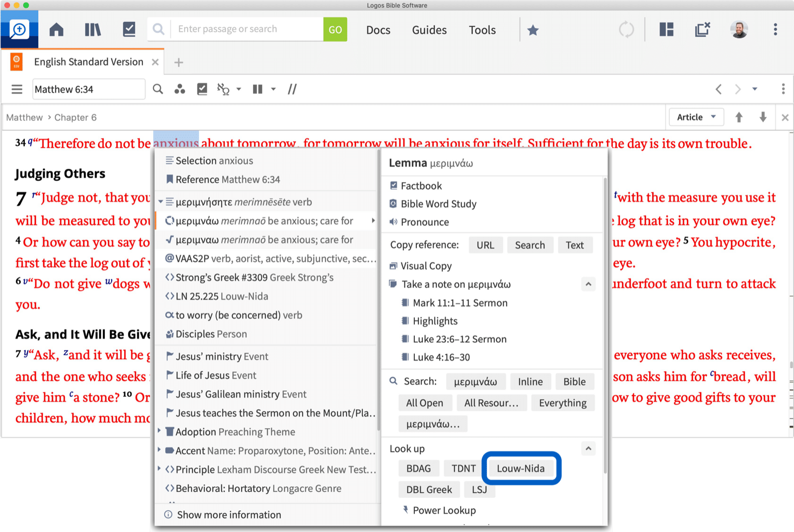The image size is (794, 532).
Task: Search the lemma in Everything
Action: point(563,403)
